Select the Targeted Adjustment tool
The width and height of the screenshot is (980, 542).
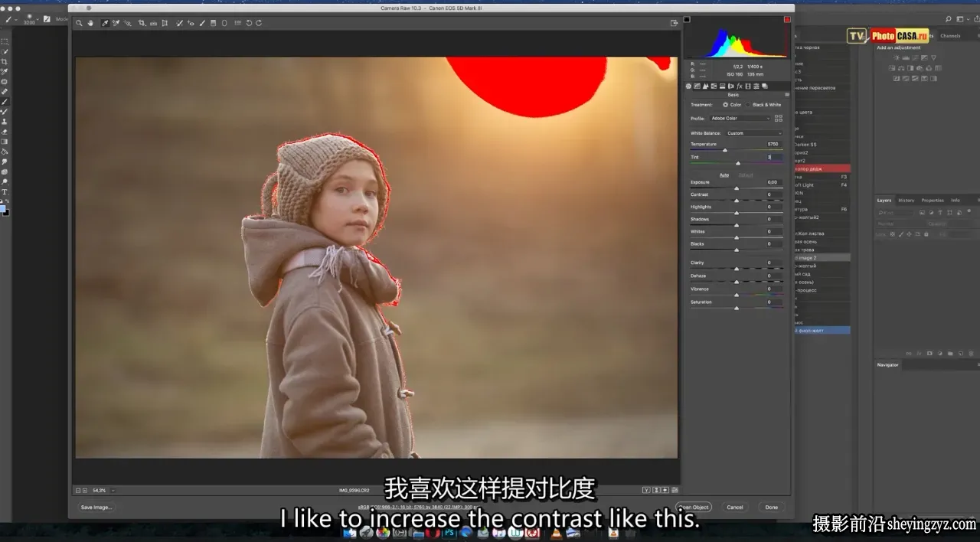[128, 23]
